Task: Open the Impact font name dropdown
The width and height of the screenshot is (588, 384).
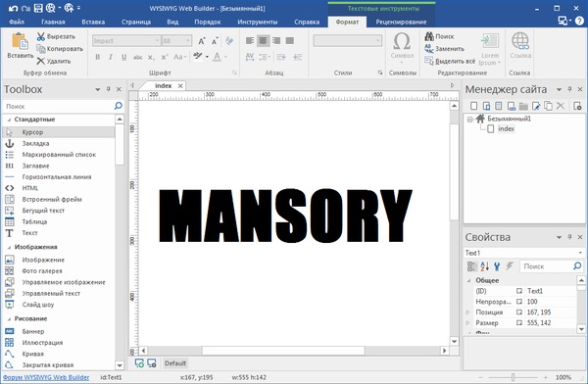Action: tap(157, 40)
